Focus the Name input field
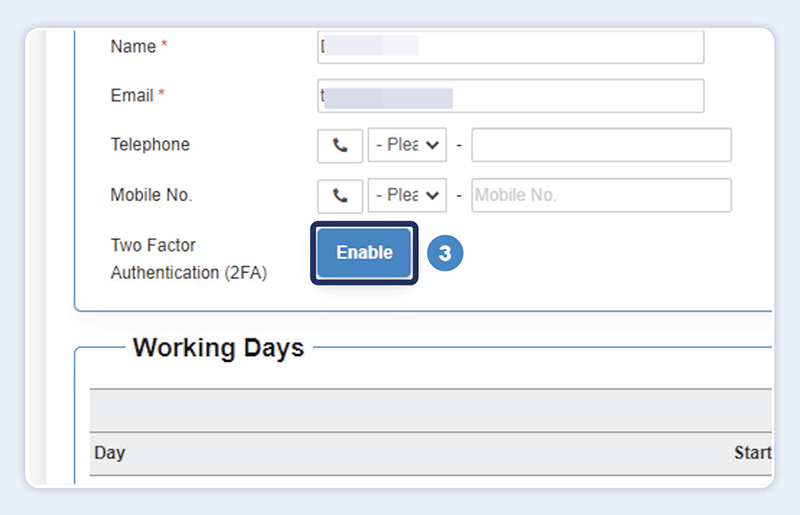 pyautogui.click(x=510, y=47)
